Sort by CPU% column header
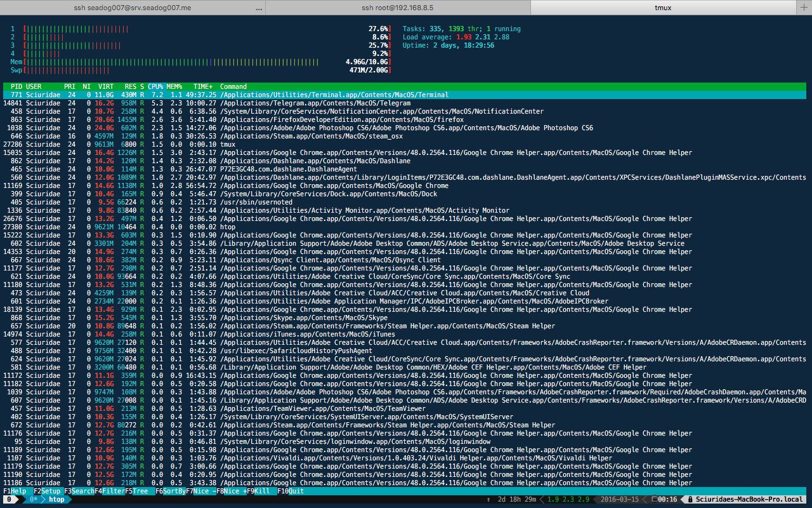 point(155,86)
